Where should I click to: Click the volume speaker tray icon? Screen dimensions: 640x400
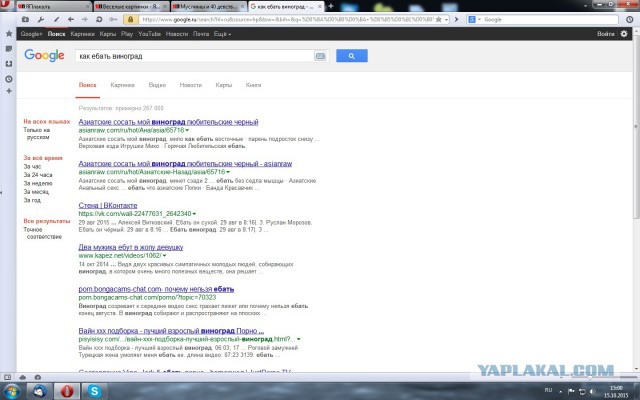coord(593,392)
